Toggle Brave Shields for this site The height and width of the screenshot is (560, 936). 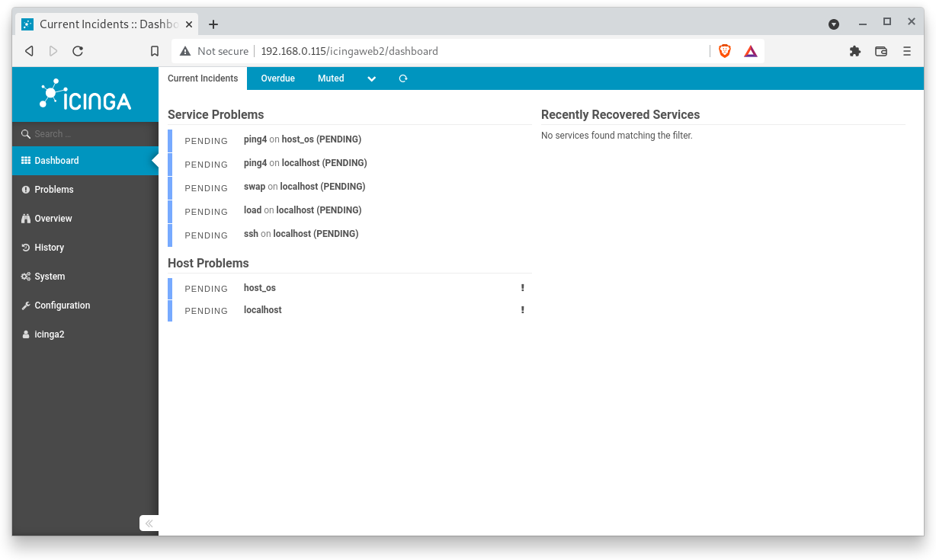723,51
